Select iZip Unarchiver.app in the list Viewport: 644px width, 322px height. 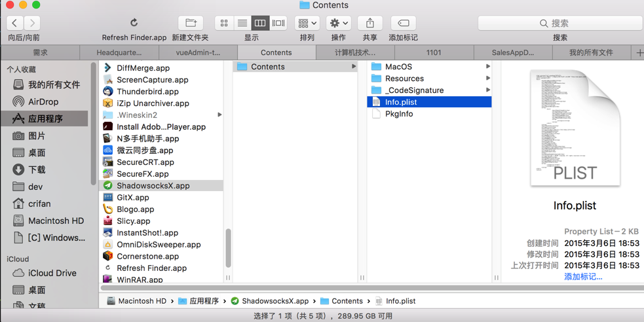tap(161, 103)
